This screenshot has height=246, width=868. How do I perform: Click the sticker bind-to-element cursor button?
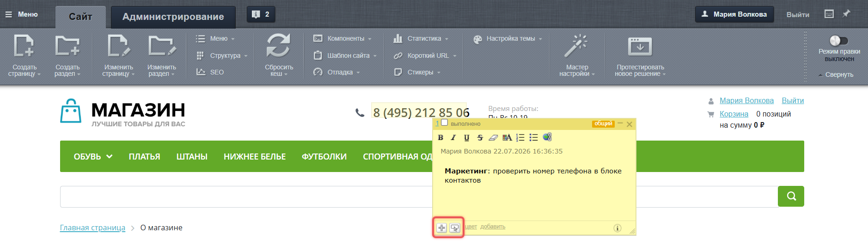[x=455, y=228]
